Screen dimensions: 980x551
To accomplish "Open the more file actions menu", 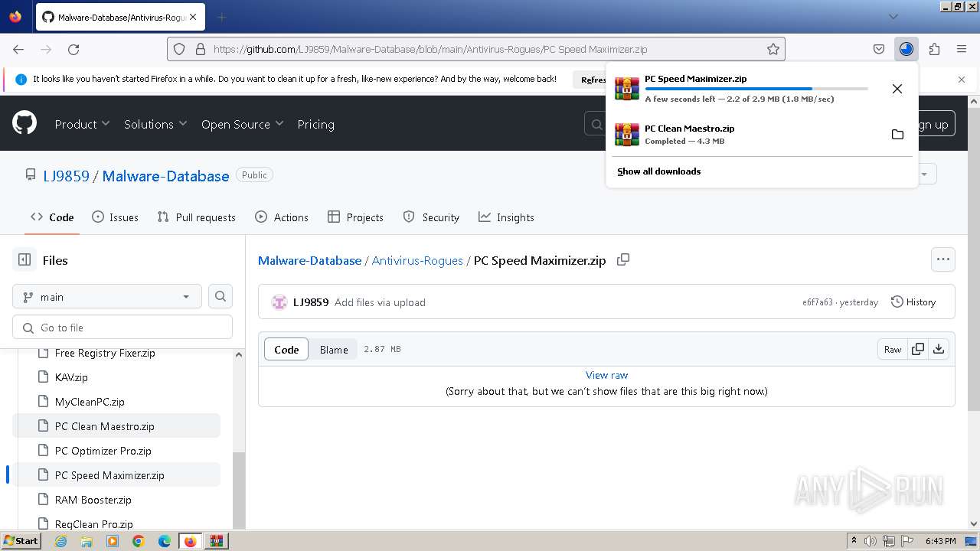I will click(x=943, y=259).
